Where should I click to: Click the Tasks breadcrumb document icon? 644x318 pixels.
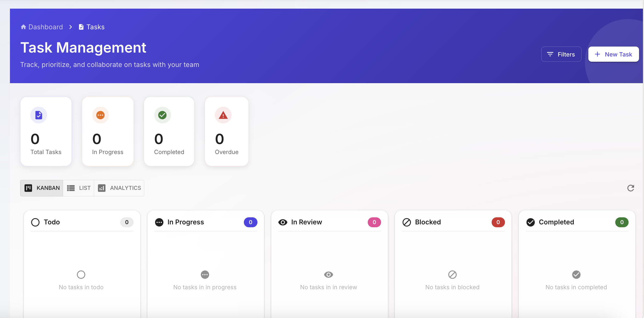[x=81, y=27]
